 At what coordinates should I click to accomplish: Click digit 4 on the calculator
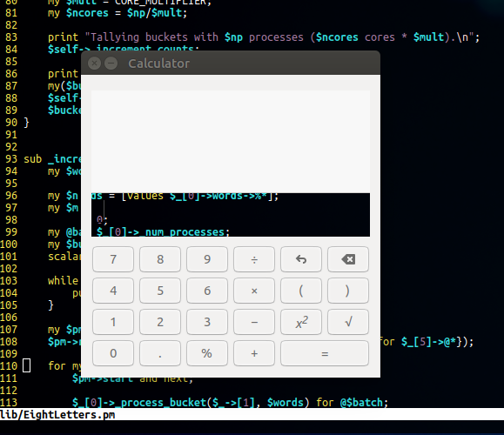[x=113, y=291]
